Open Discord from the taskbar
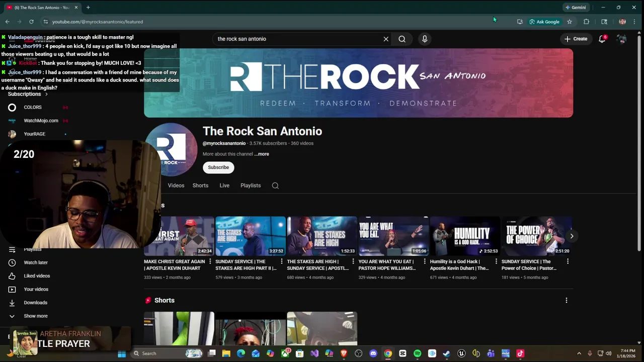Screen dimensions: 644x362 click(x=373, y=353)
